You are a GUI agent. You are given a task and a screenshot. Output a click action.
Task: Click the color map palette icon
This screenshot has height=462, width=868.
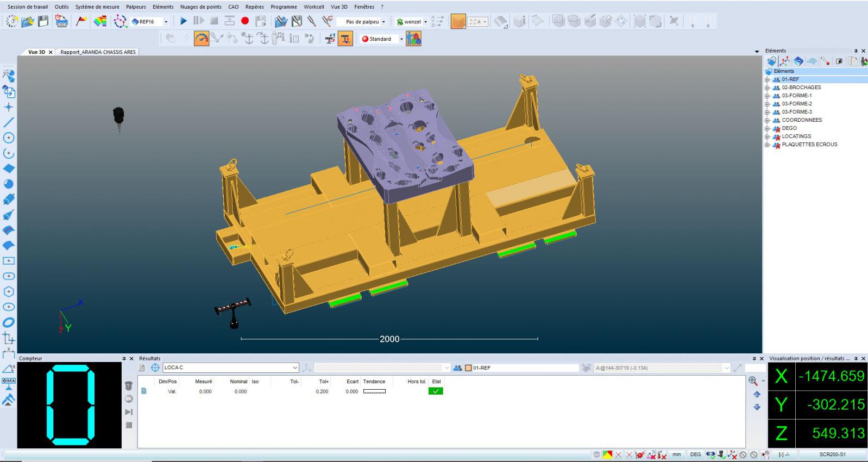click(100, 21)
